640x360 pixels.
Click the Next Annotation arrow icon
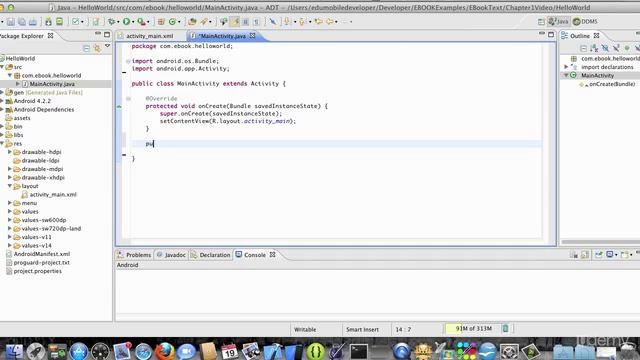(287, 22)
